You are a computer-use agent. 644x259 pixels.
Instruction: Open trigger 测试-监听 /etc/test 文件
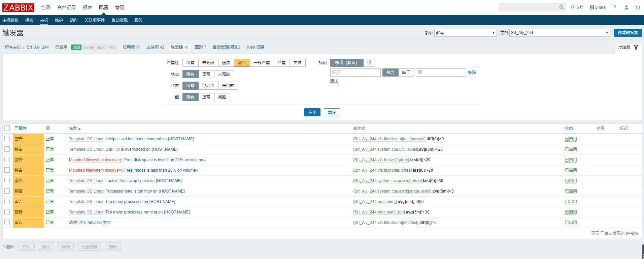coord(90,223)
